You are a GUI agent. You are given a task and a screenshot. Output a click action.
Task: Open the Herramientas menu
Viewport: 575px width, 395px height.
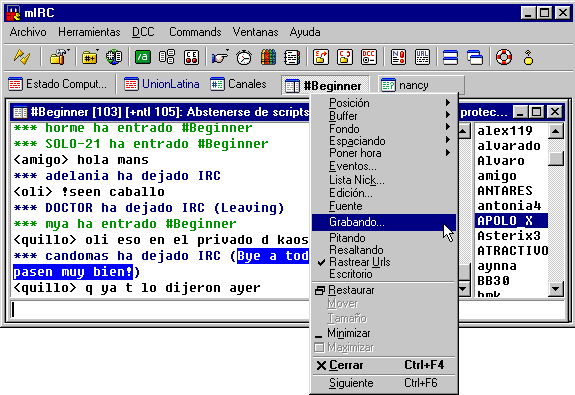(89, 32)
